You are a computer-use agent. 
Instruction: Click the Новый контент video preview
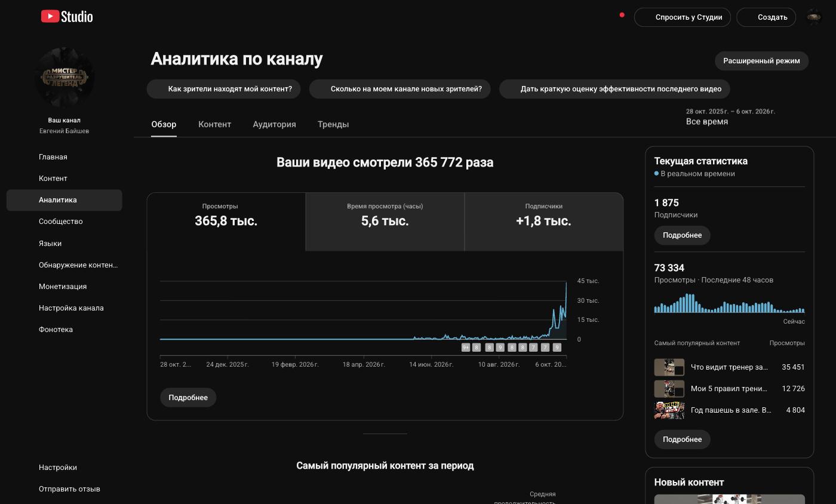(729, 499)
